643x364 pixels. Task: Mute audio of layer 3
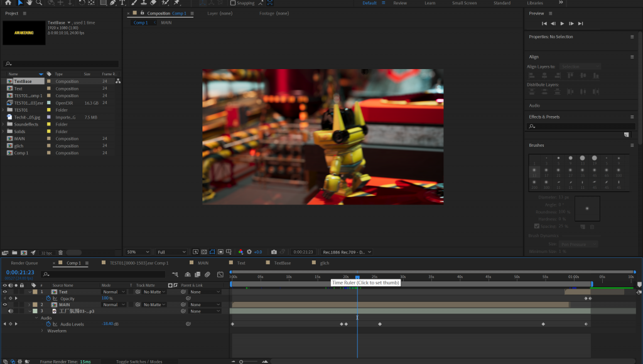[x=11, y=311]
